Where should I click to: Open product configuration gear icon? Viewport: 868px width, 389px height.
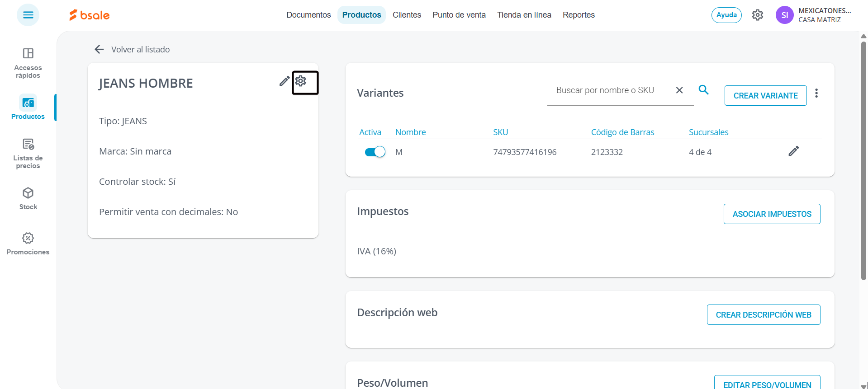[x=301, y=81]
